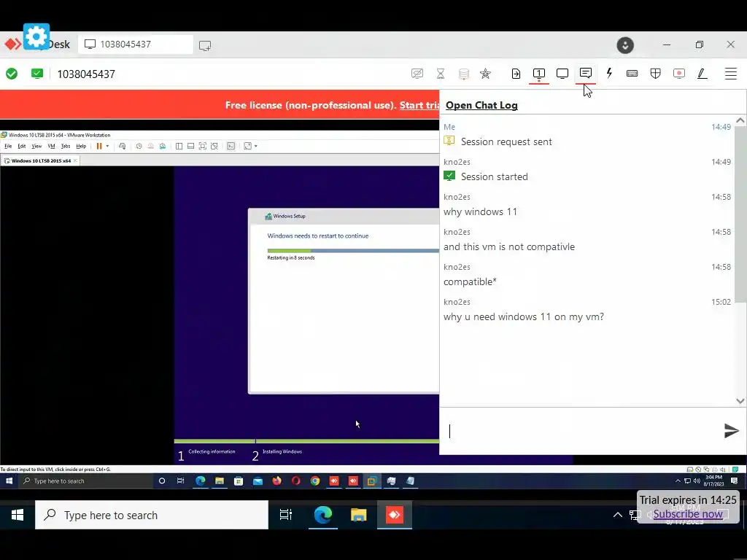This screenshot has width=747, height=560.
Task: Click the favorites star icon
Action: click(x=485, y=74)
